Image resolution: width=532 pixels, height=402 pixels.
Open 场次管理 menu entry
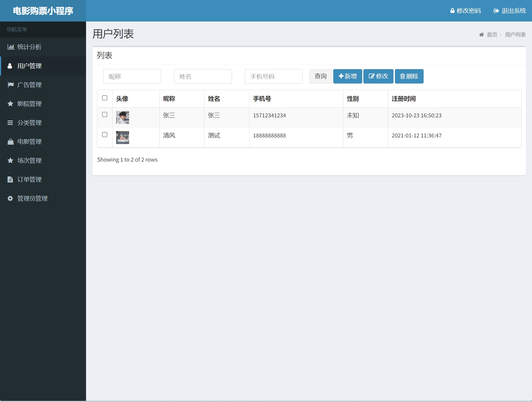[43, 161]
